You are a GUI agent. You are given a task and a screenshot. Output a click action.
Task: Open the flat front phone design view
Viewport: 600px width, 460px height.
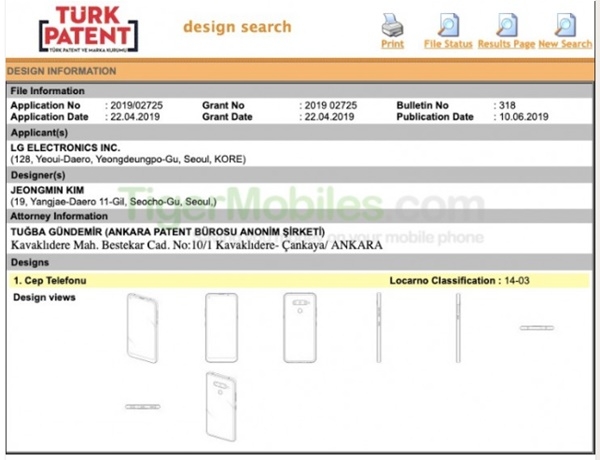(221, 328)
